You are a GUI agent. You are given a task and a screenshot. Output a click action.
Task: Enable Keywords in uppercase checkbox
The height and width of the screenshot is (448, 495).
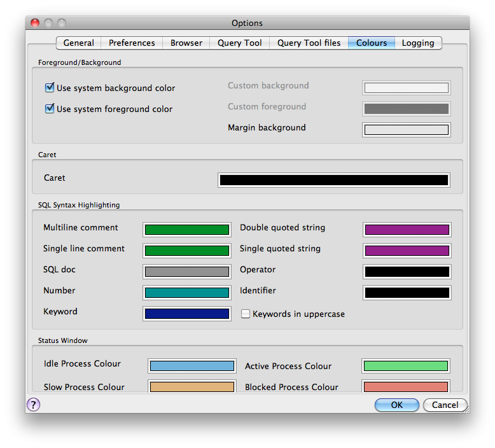click(246, 314)
